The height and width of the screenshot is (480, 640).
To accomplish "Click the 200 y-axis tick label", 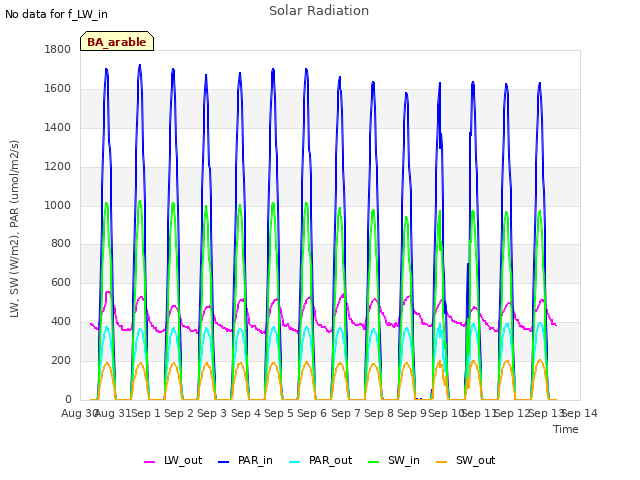I will tap(61, 360).
